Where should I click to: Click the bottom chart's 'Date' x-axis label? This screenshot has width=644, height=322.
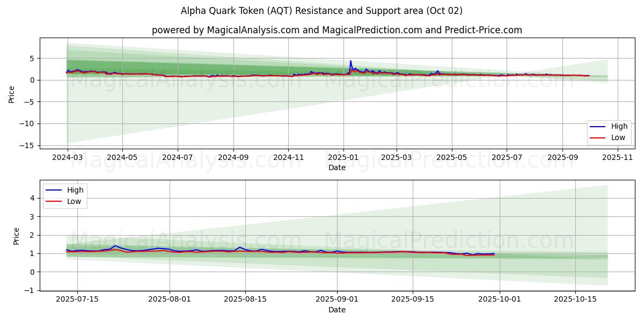tap(336, 310)
